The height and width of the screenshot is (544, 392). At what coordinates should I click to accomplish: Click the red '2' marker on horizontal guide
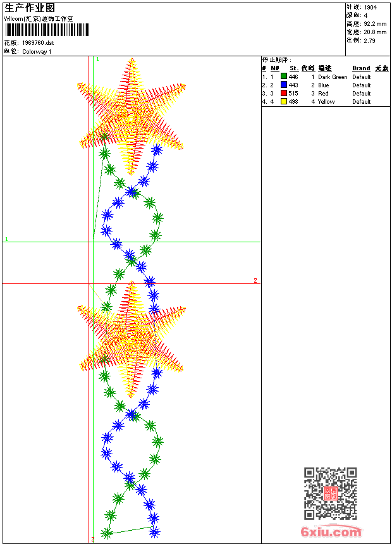255,280
